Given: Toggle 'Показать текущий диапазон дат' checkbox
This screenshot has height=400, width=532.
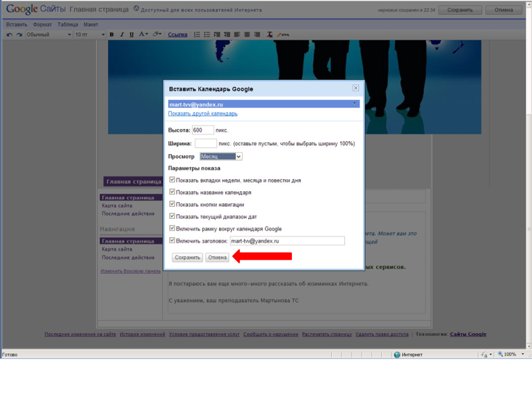Looking at the screenshot, I should click(172, 216).
